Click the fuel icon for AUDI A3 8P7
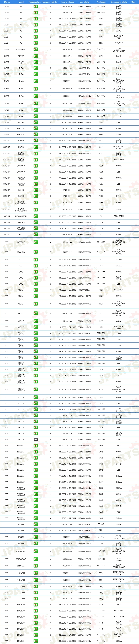Image resolution: width=139 pixels, height=644 pixels. (36, 31)
